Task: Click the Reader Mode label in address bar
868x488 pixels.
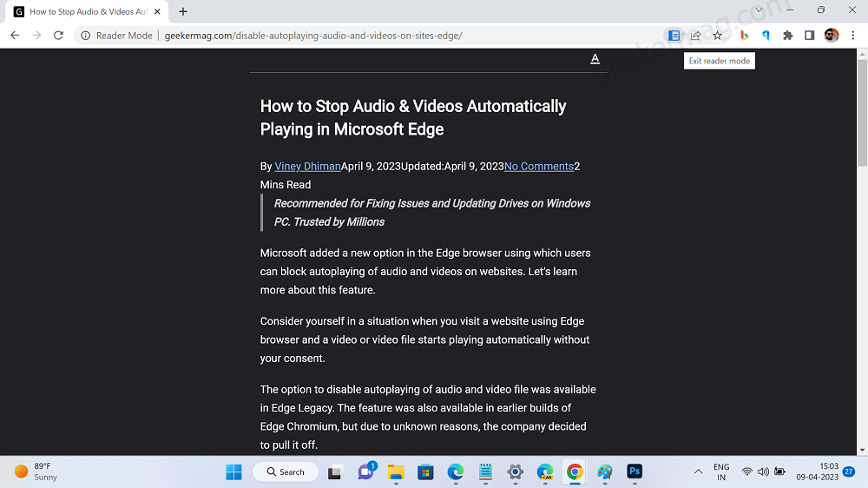Action: tap(124, 36)
